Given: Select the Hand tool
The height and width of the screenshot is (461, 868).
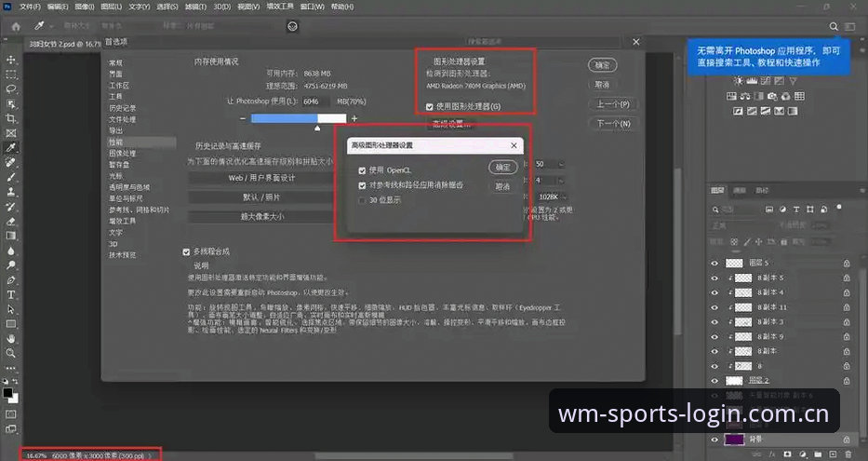Looking at the screenshot, I should (x=10, y=339).
